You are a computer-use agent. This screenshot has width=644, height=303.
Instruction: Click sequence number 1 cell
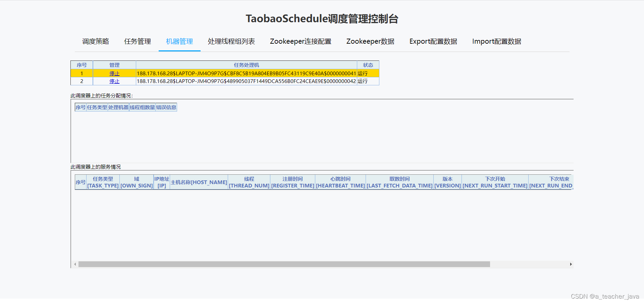coord(82,73)
